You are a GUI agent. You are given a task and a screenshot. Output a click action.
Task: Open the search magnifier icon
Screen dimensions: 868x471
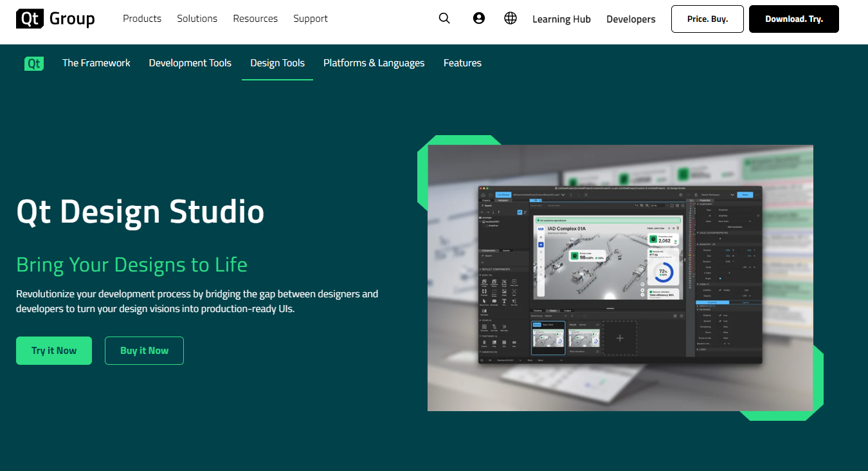click(x=444, y=19)
